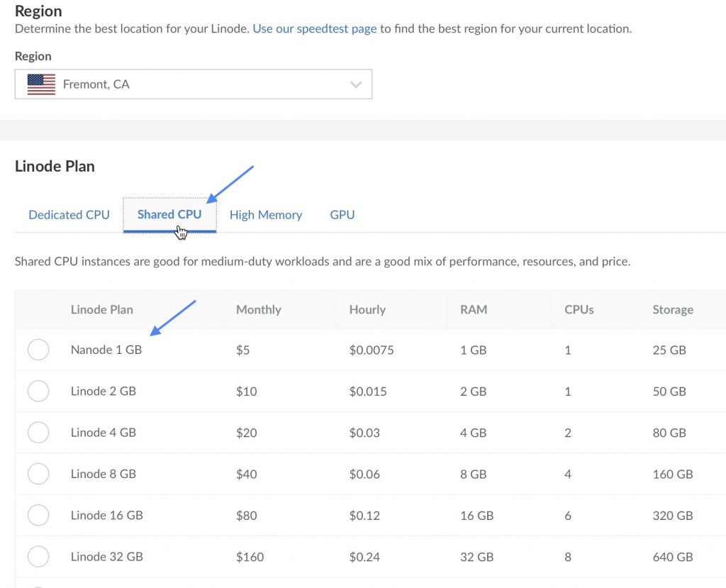726x588 pixels.
Task: Click the $0.03 hourly price cell
Action: [x=364, y=433]
